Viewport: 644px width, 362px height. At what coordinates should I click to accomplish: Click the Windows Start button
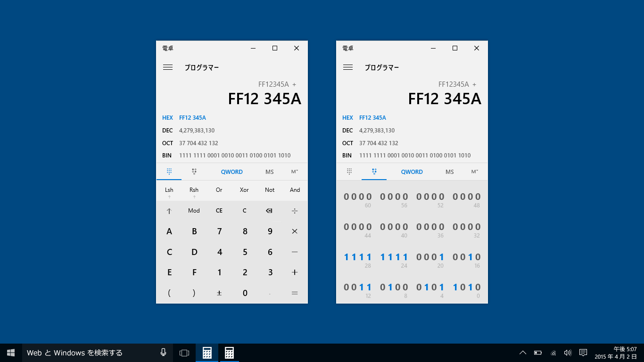click(10, 352)
